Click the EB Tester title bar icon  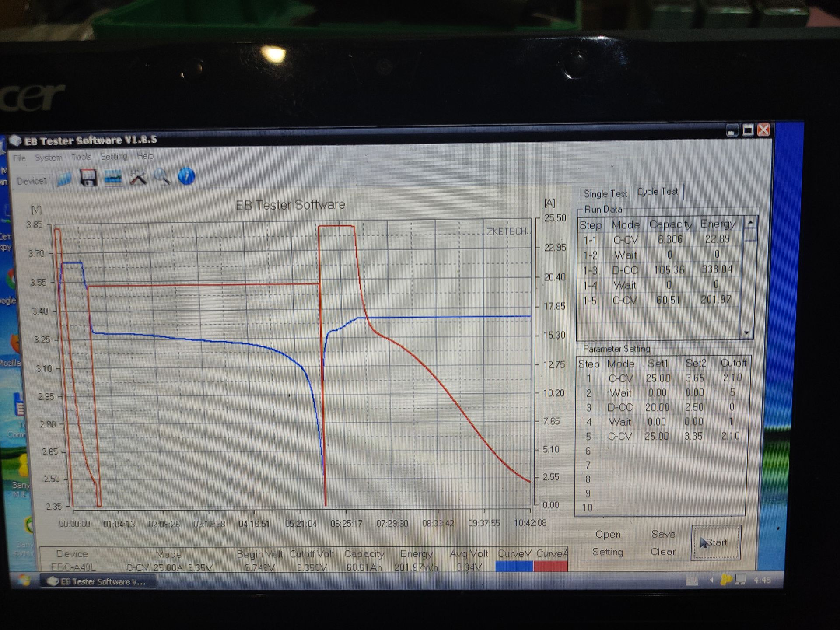tap(16, 141)
